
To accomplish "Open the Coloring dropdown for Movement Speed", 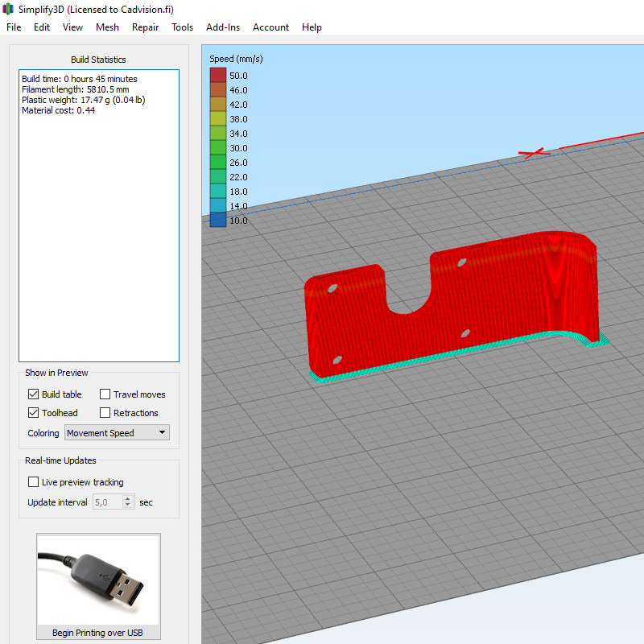I will pos(117,433).
